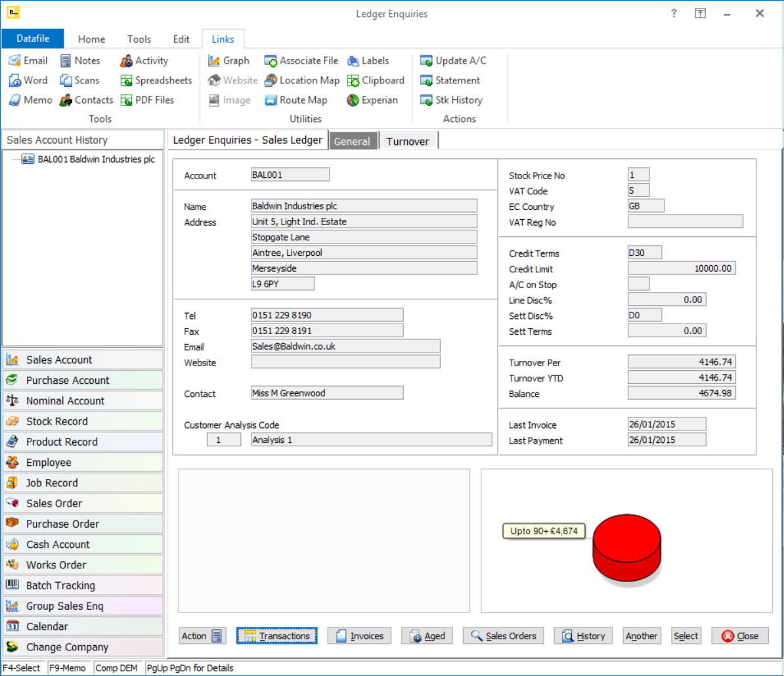The width and height of the screenshot is (784, 676).
Task: Open the Calendar
Action: (83, 626)
